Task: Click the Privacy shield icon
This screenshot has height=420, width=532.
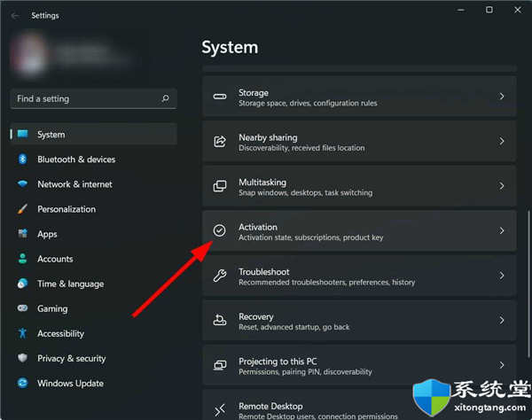Action: [23, 358]
